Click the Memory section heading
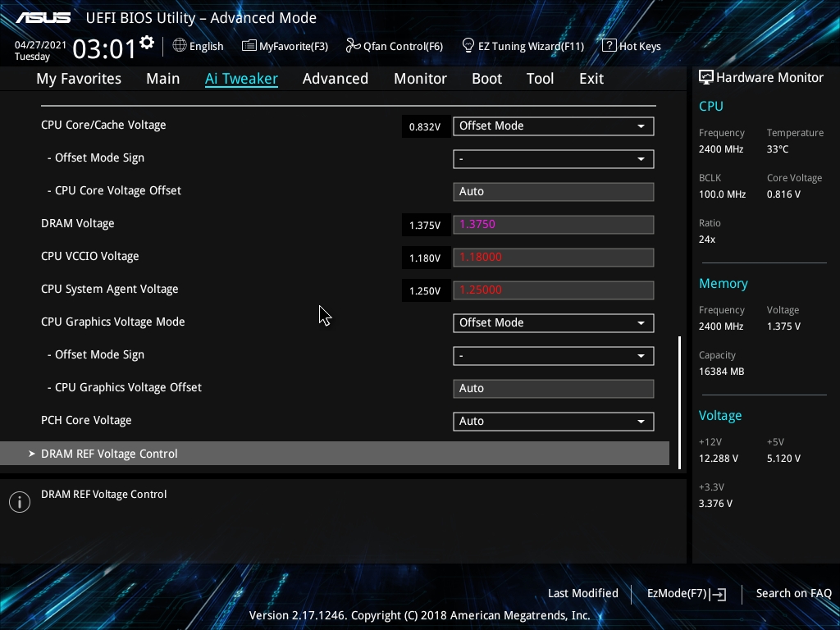Screen dimensions: 840x630 click(724, 284)
